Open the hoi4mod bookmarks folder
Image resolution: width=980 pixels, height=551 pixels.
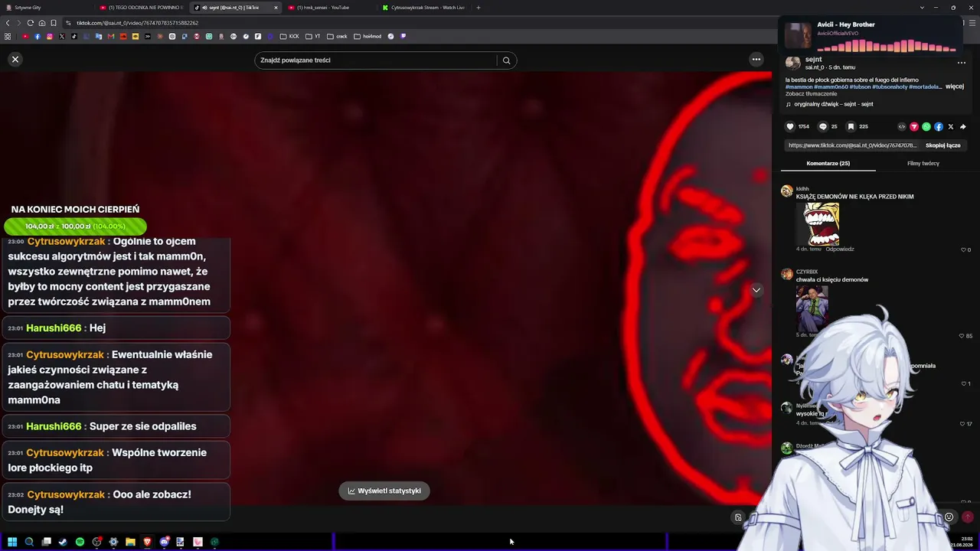pos(367,36)
